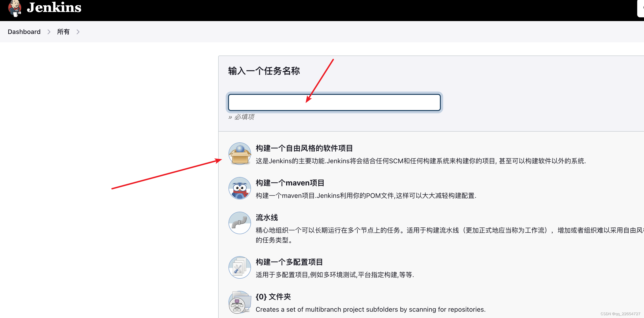Select the Freestyle project box icon
Viewport: 644px width, 318px height.
tap(239, 153)
